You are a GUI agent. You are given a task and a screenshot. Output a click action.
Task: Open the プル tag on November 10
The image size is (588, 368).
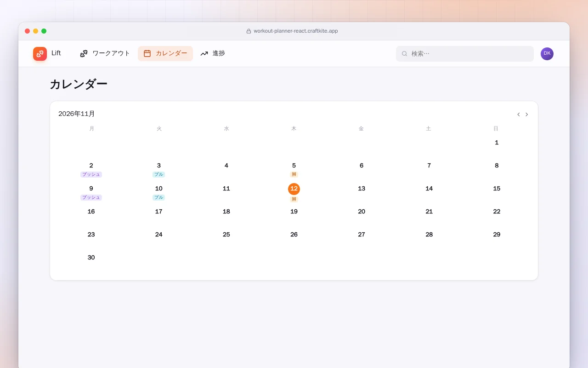(158, 197)
